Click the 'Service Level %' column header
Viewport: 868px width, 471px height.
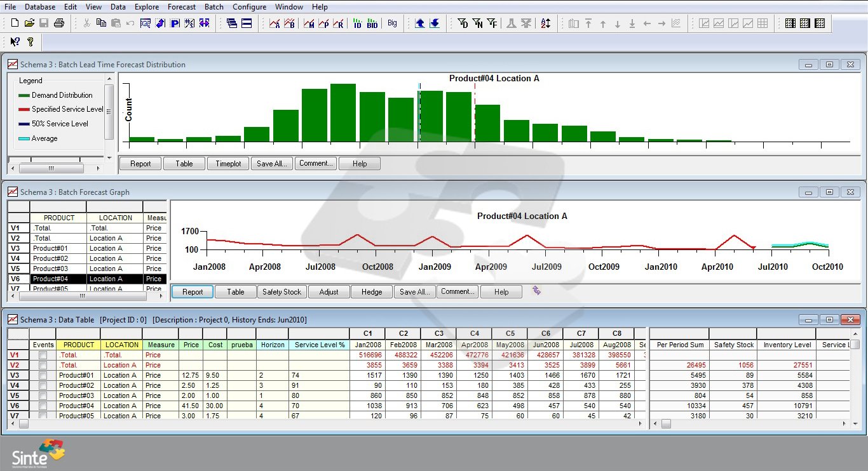pyautogui.click(x=319, y=345)
